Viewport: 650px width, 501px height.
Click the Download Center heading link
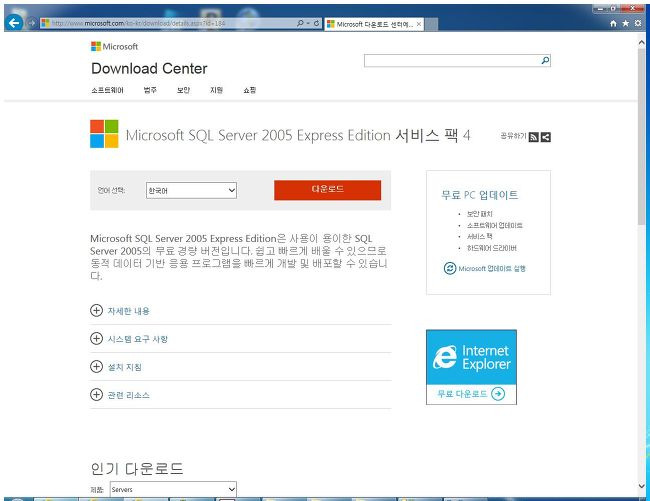[x=149, y=68]
